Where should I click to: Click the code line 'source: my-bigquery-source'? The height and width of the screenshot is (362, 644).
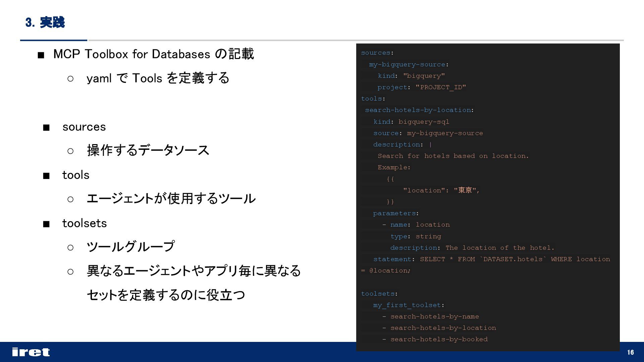click(428, 133)
